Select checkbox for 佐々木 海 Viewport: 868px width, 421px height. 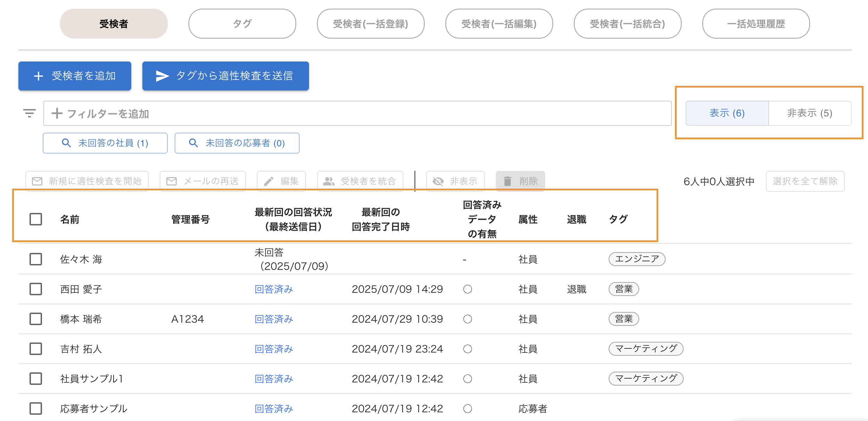36,259
